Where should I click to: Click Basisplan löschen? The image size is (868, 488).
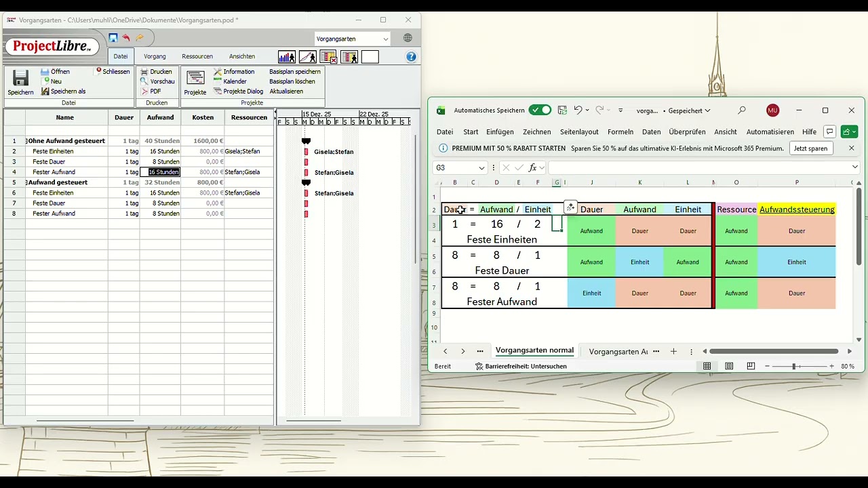click(292, 81)
